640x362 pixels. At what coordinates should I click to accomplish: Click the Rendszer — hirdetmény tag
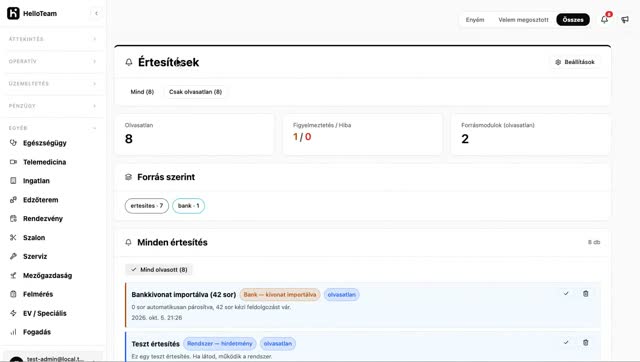(x=220, y=344)
